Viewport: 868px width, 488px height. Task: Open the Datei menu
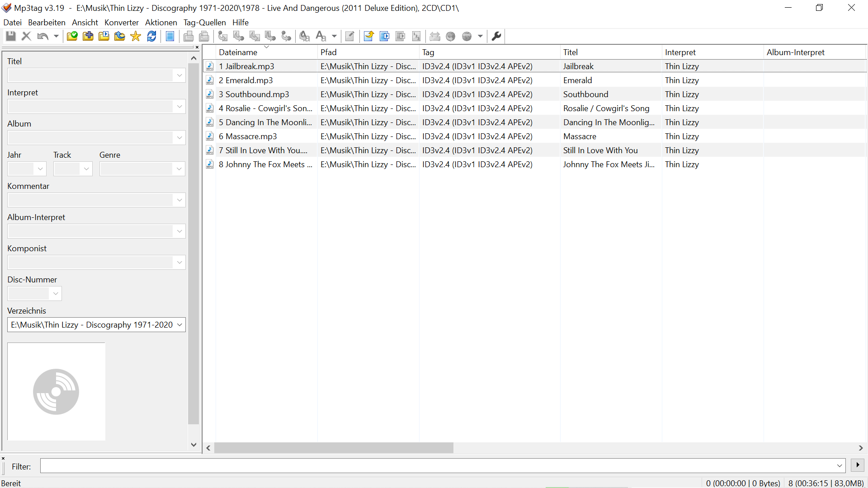click(12, 23)
